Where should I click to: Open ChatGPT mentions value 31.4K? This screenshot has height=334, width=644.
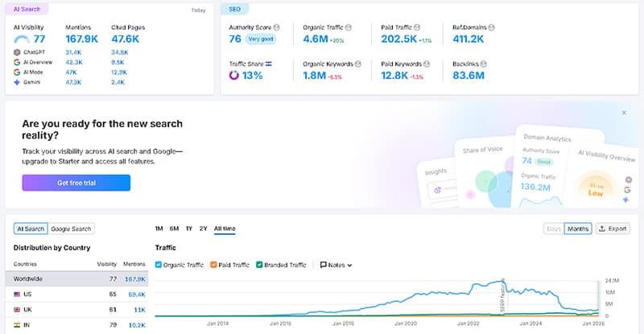73,52
